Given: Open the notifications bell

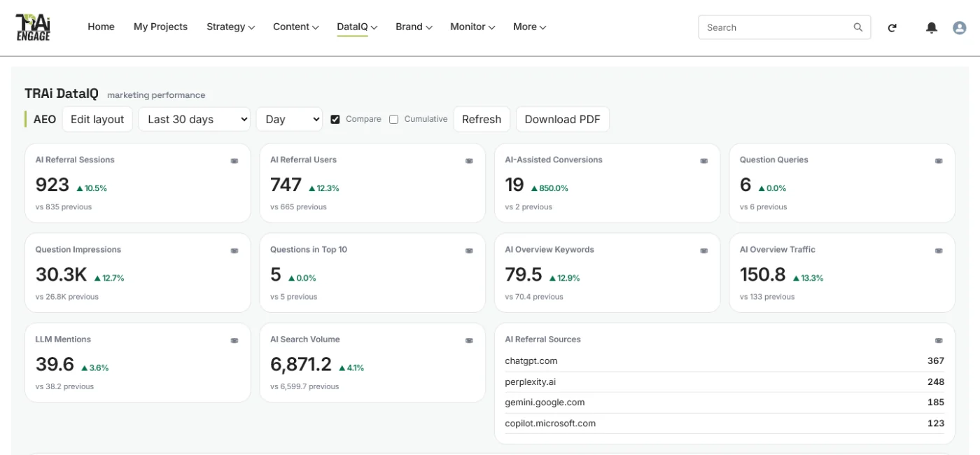Looking at the screenshot, I should [x=932, y=28].
